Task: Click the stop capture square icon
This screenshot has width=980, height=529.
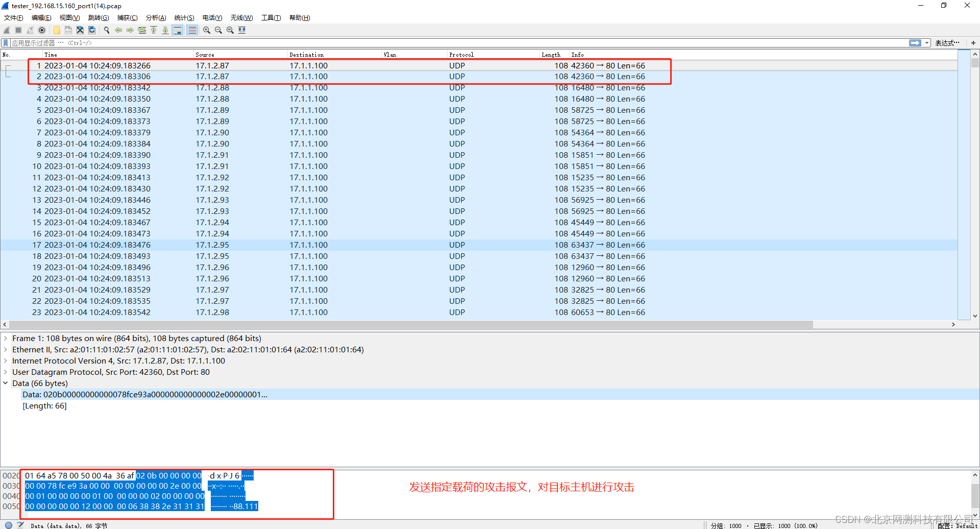Action: 18,30
